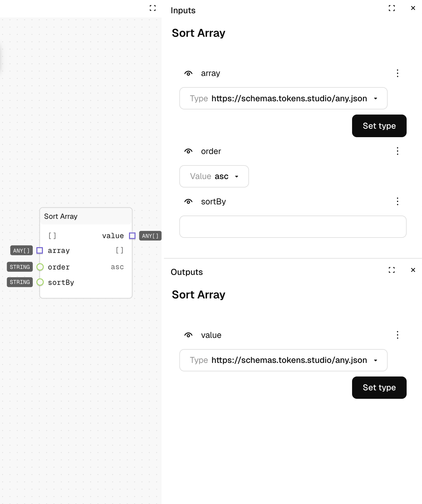Close the Inputs panel
Screen dimensions: 422x504
(413, 8)
